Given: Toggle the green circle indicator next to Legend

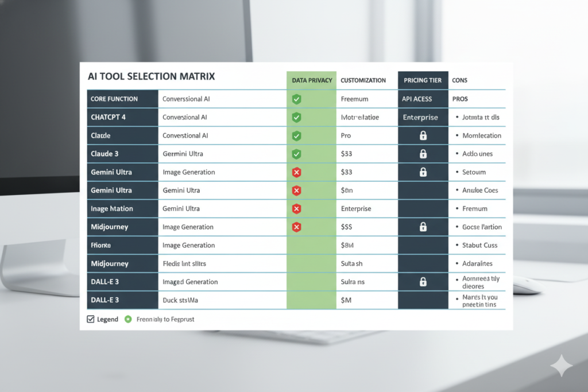Looking at the screenshot, I should click(x=127, y=319).
